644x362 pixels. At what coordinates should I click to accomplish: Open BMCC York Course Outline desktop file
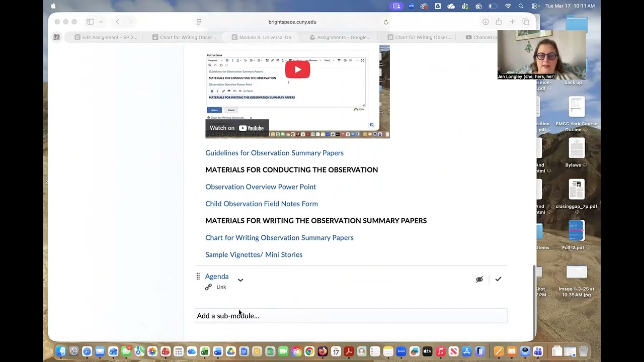pos(577,115)
